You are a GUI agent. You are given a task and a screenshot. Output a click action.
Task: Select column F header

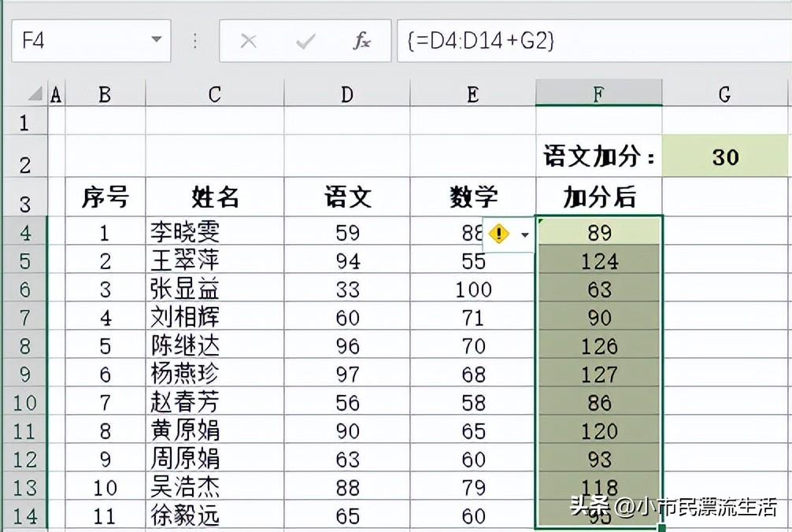coord(599,94)
